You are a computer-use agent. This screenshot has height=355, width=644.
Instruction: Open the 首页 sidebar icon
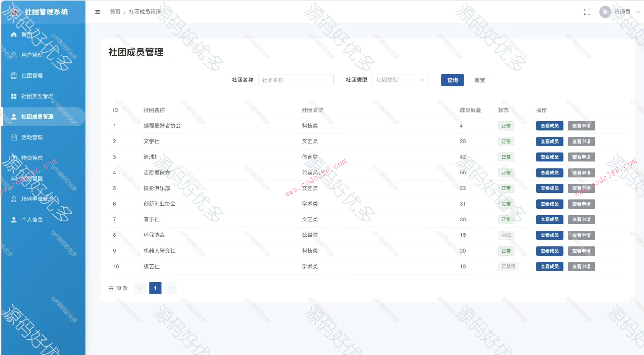click(14, 34)
